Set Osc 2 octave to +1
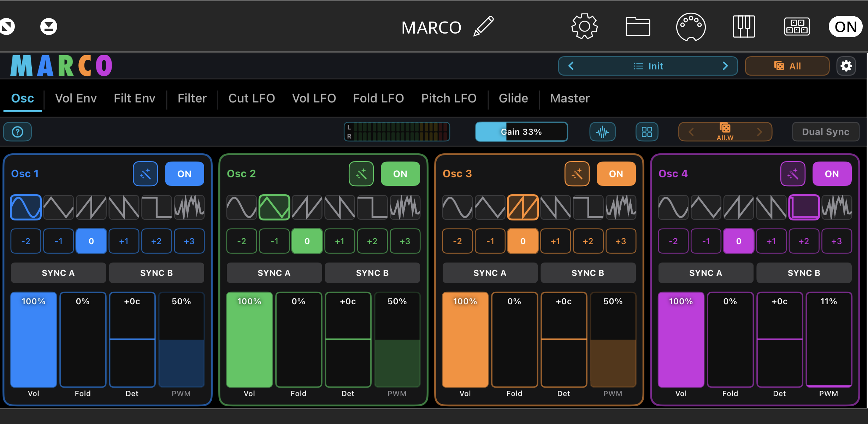Image resolution: width=868 pixels, height=424 pixels. point(339,241)
